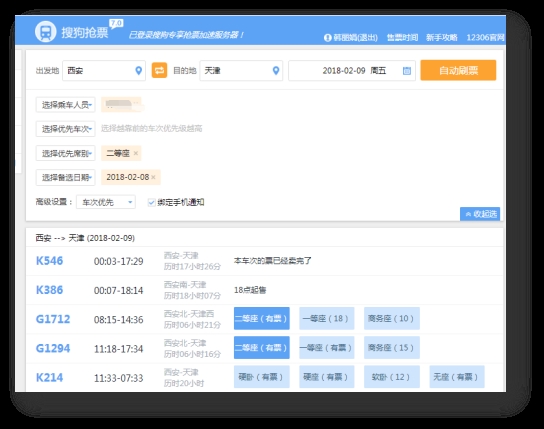Image resolution: width=544 pixels, height=429 pixels.
Task: Remove the 2018-02-08 backup date tag
Action: [x=153, y=177]
